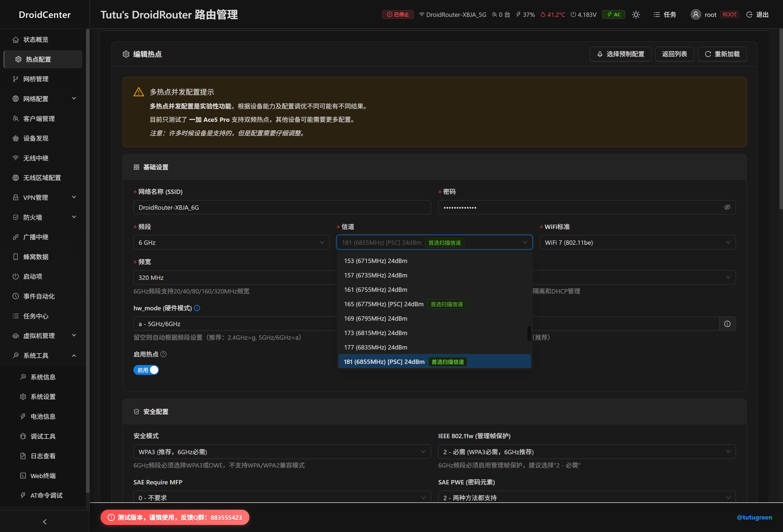
Task: Click the 已停止 status badge
Action: point(398,14)
